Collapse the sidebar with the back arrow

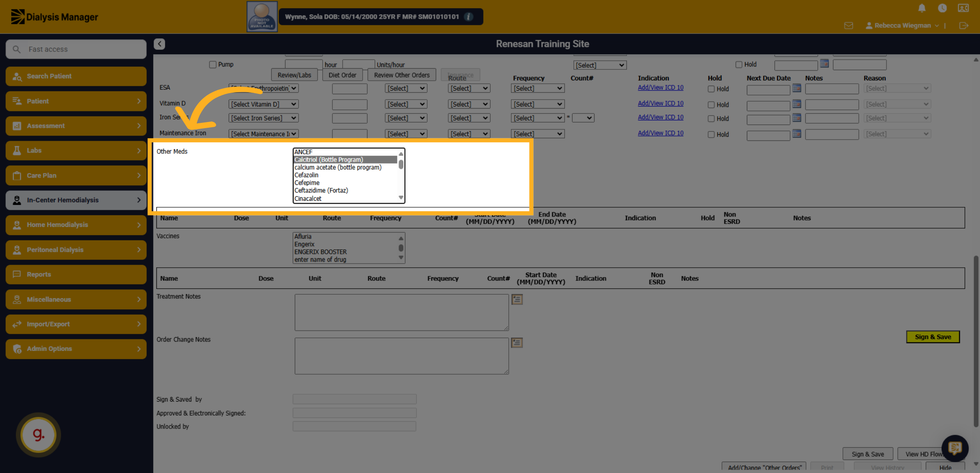pyautogui.click(x=159, y=44)
